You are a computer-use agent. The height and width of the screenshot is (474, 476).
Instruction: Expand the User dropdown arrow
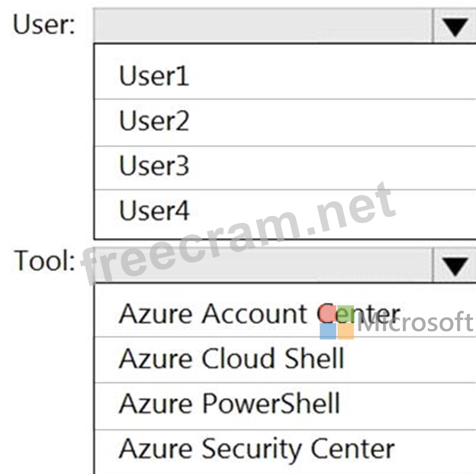(x=455, y=27)
